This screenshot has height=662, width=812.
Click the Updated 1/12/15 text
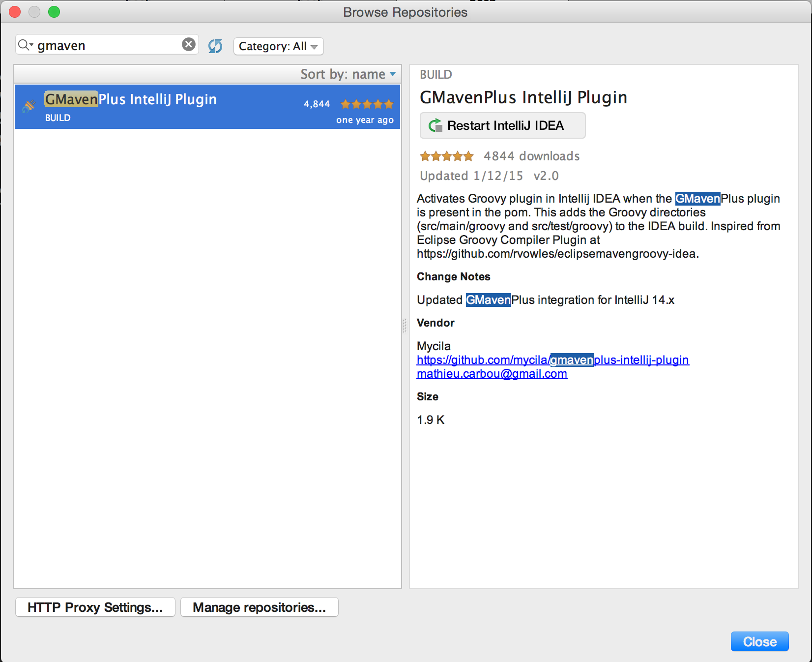[471, 176]
